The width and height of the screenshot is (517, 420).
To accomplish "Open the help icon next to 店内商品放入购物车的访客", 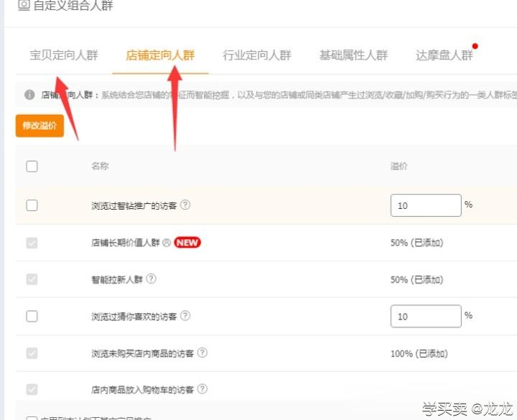I will [x=202, y=389].
